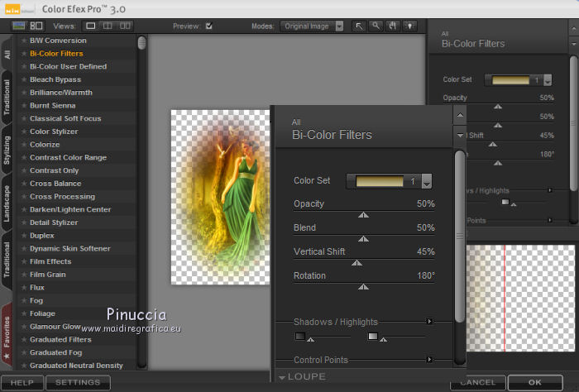
Task: Switch to split preview view
Action: [x=108, y=26]
